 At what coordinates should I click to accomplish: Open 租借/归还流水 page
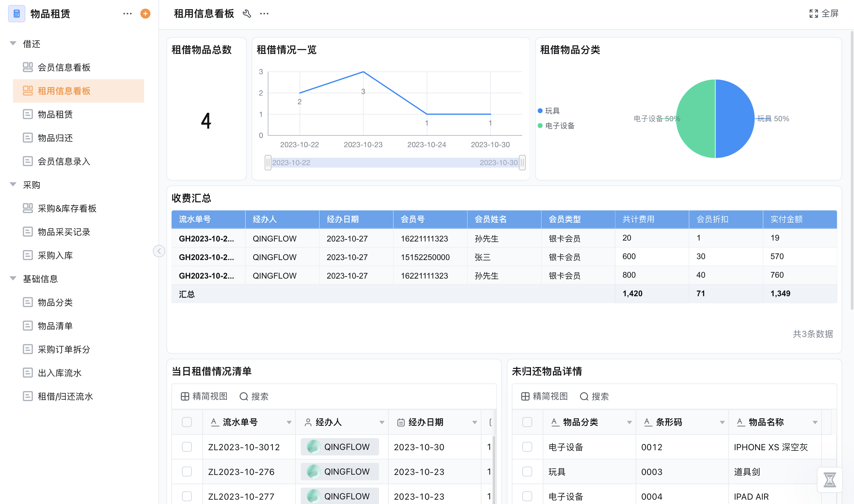click(79, 396)
